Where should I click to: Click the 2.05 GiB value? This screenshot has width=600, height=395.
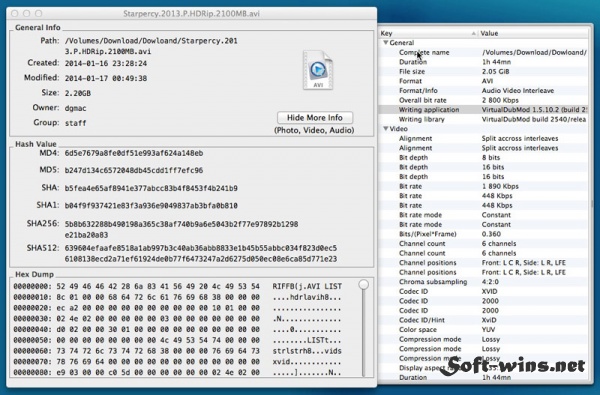(495, 71)
